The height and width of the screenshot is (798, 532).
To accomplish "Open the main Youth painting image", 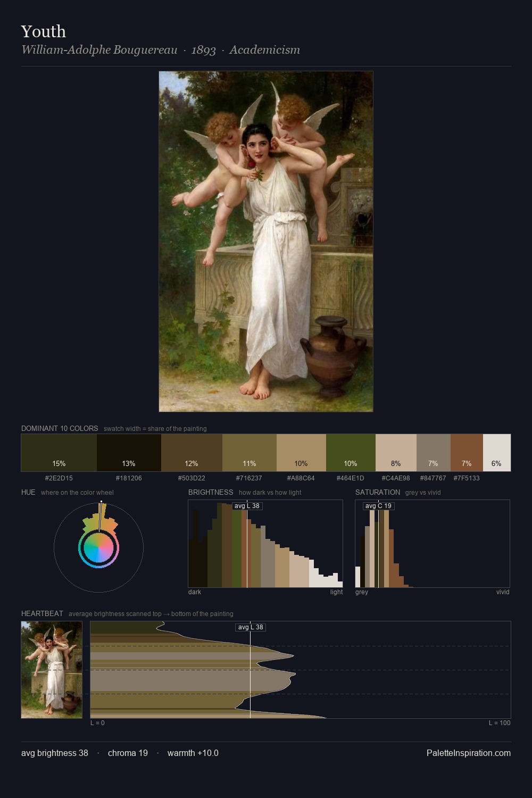I will (266, 242).
